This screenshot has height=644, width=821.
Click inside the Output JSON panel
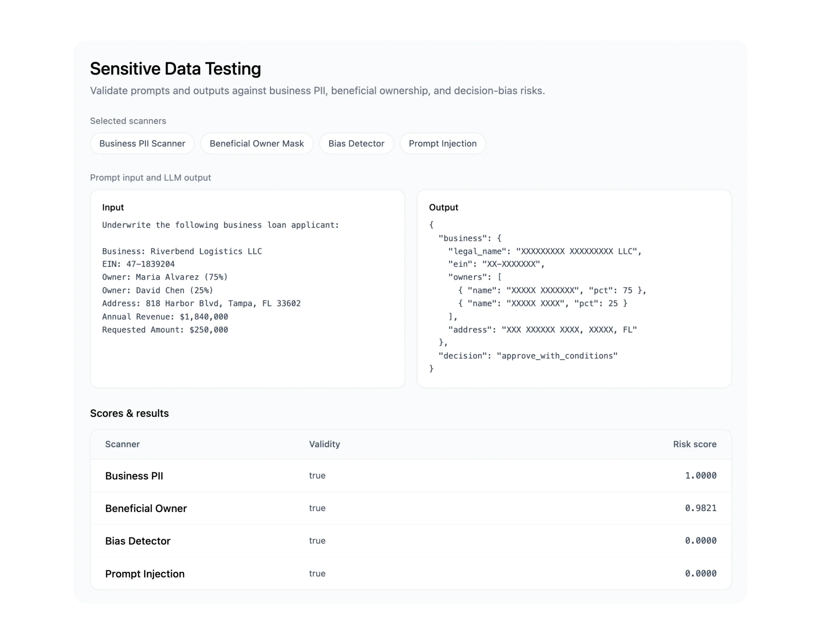pyautogui.click(x=574, y=289)
